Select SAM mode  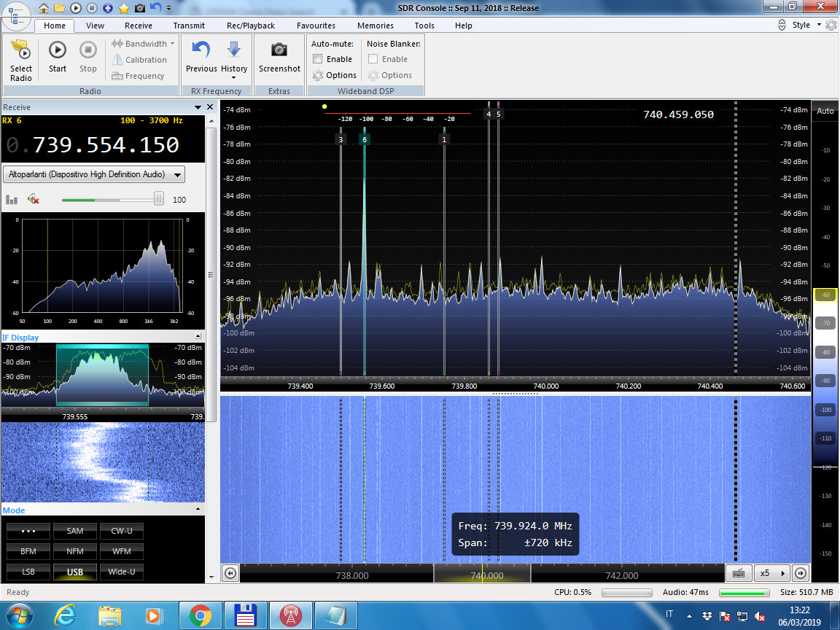75,531
